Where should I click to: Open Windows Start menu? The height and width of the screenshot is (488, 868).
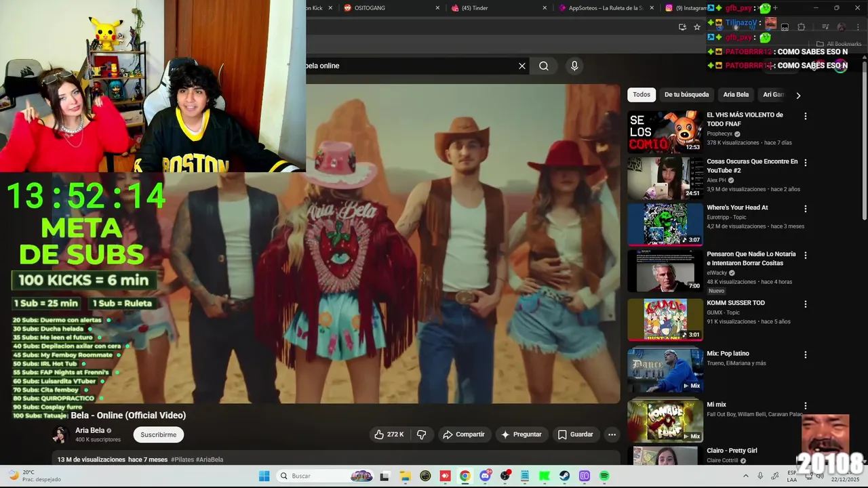[264, 476]
